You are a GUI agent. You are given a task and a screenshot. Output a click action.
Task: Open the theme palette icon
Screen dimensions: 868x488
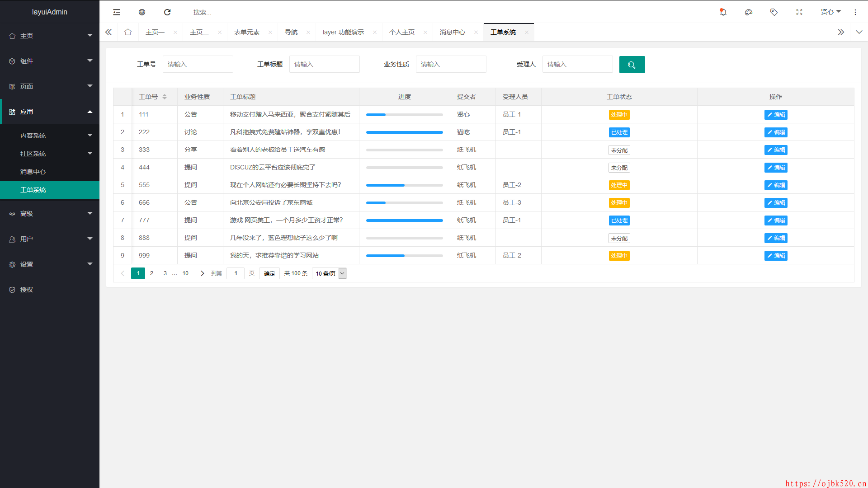pos(749,12)
